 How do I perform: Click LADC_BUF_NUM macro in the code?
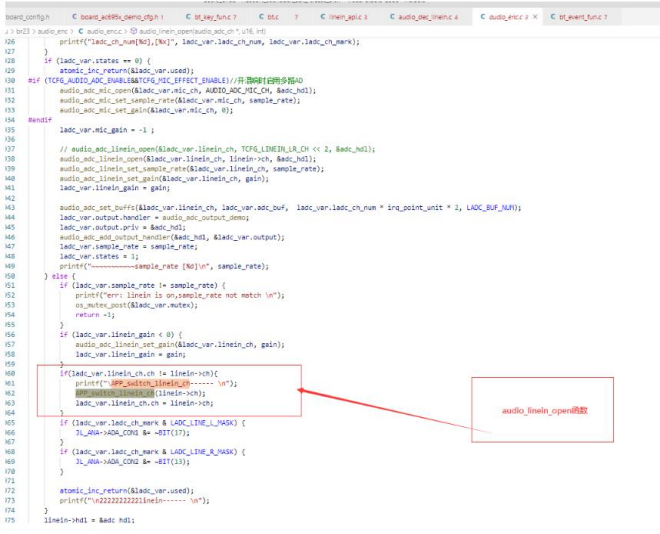coord(492,207)
